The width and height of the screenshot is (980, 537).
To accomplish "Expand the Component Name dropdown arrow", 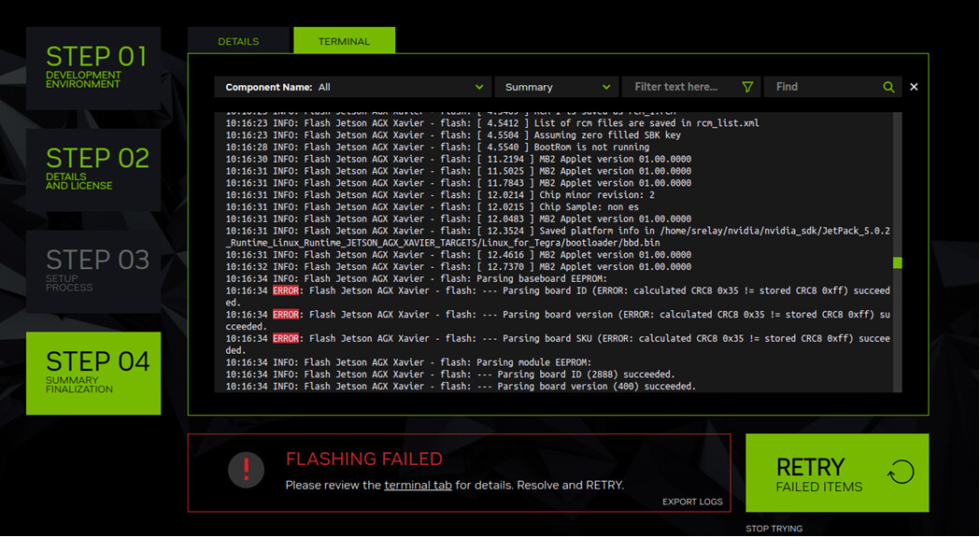I will [479, 87].
